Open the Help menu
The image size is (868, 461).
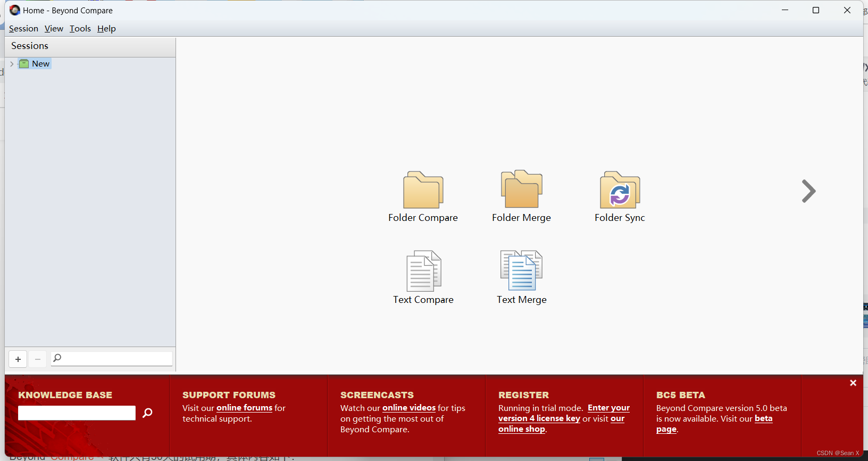[106, 29]
